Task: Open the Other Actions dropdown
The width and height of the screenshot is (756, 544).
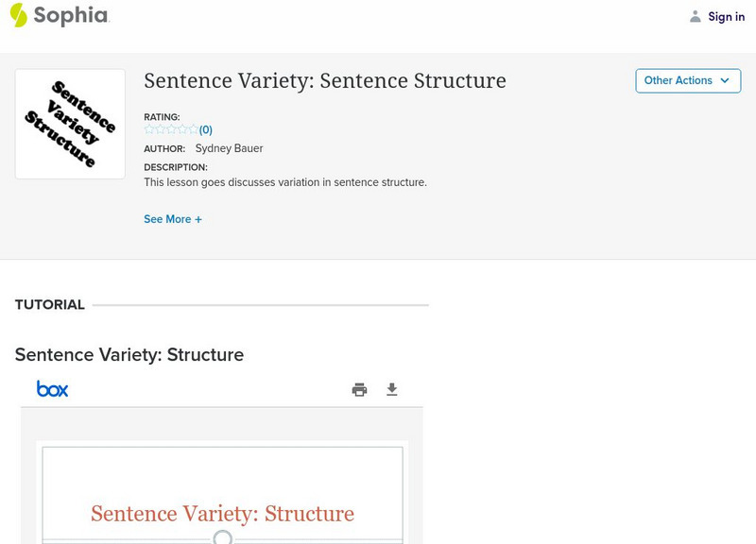Action: coord(687,81)
